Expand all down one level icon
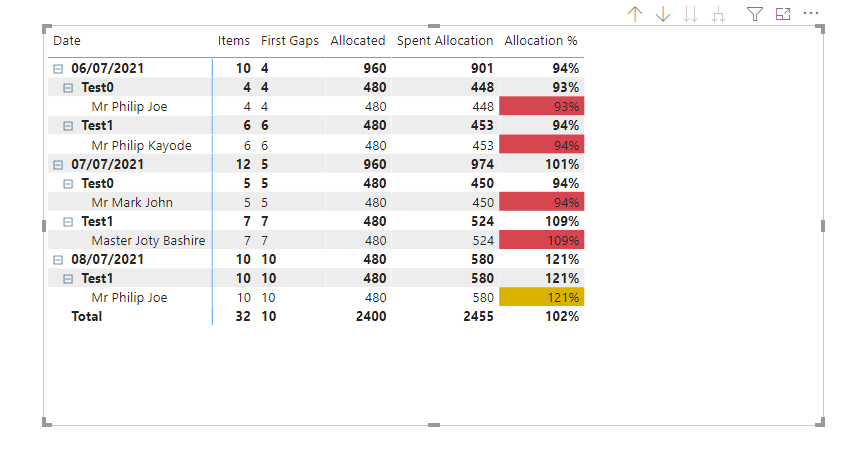 click(x=718, y=14)
